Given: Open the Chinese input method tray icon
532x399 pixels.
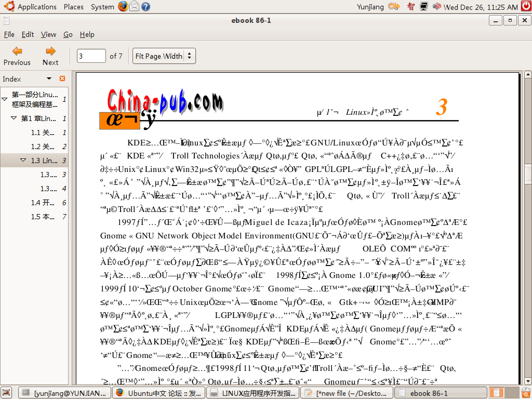Looking at the screenshot, I should point(411,6).
